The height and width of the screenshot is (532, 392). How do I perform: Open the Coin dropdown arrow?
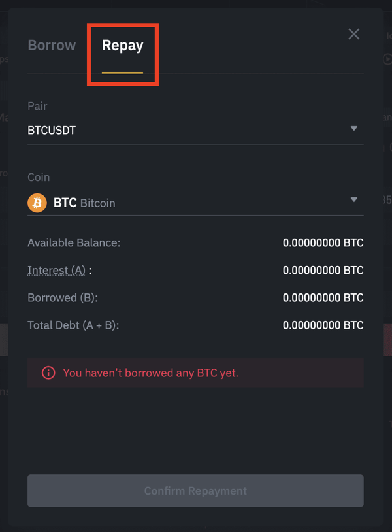pyautogui.click(x=353, y=200)
